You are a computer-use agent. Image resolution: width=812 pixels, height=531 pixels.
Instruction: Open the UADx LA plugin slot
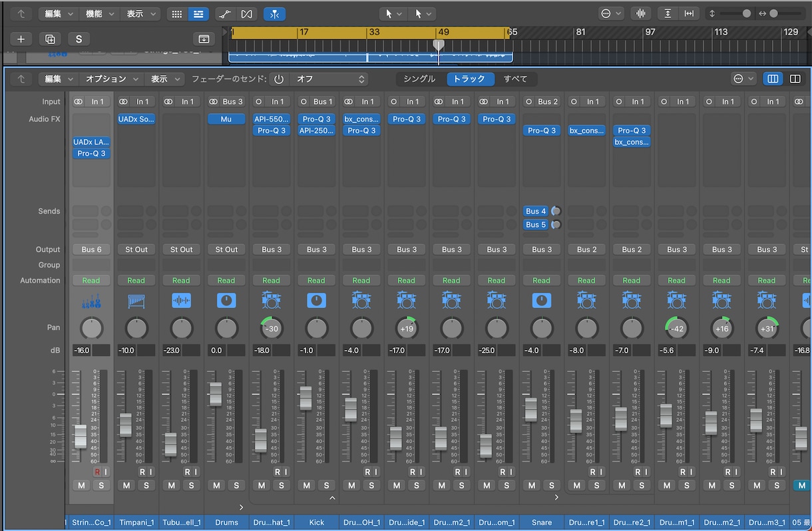pos(91,142)
